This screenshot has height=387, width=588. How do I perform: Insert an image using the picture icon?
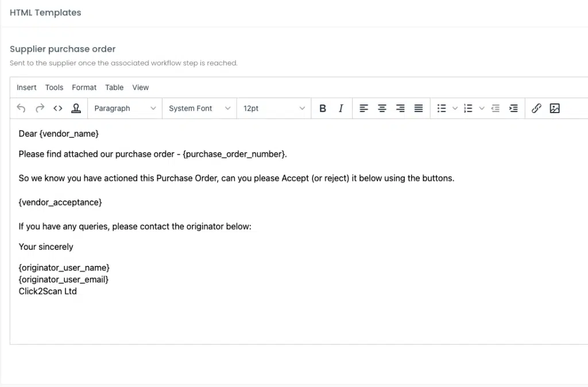pos(555,109)
